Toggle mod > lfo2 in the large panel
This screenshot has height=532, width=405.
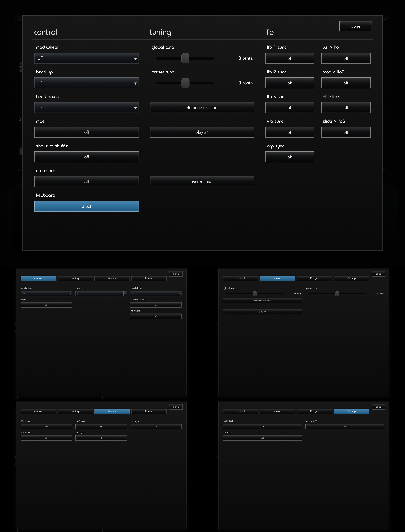346,83
